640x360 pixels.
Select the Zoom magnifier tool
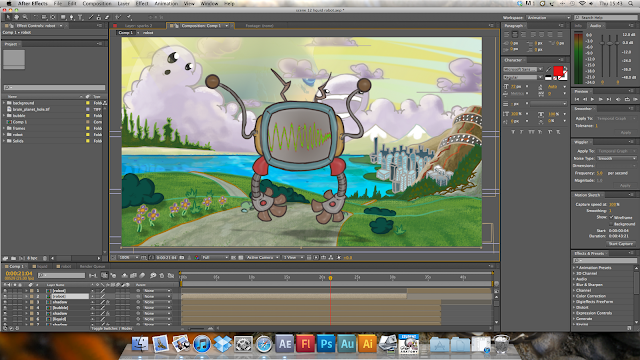(25, 17)
